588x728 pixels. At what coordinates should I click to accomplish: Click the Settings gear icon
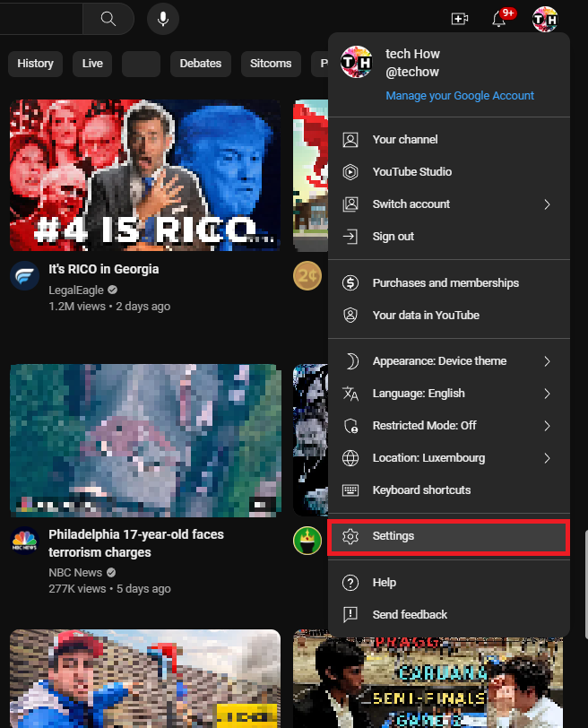(x=350, y=536)
